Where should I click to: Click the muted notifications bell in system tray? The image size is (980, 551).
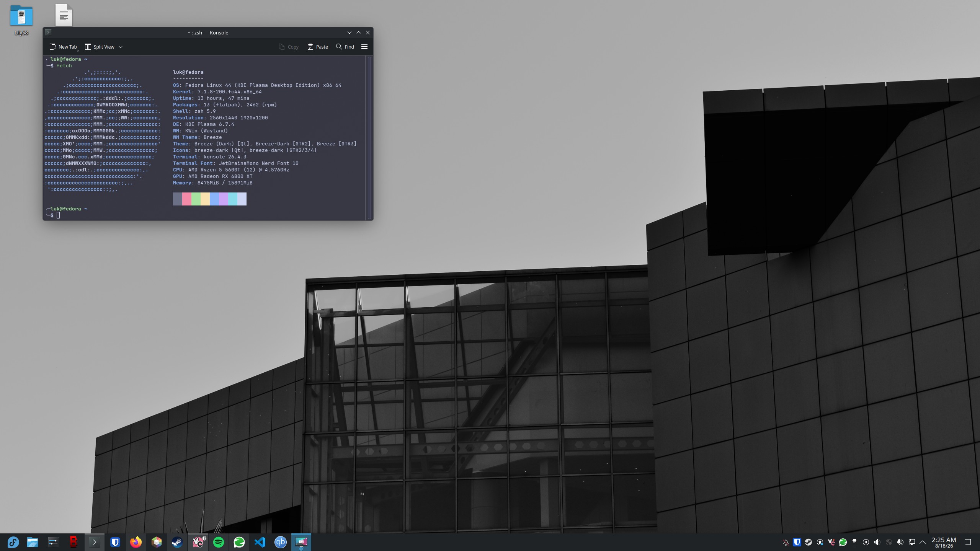(786, 542)
